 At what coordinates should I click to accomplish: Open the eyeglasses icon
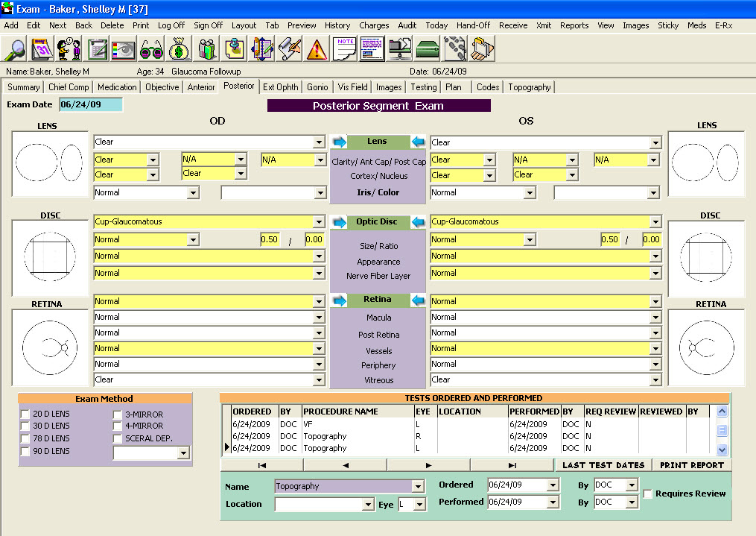click(151, 49)
